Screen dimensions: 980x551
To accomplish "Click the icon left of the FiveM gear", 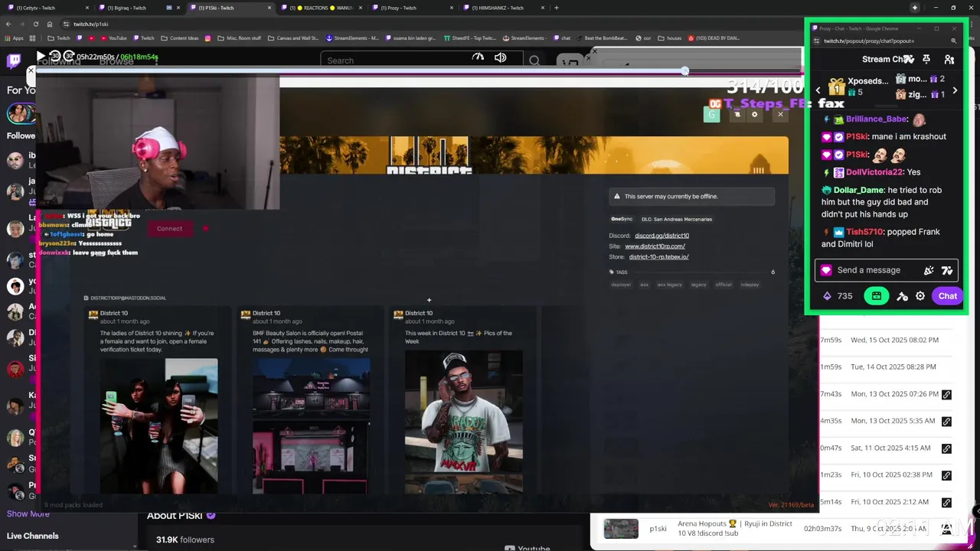I will point(737,115).
